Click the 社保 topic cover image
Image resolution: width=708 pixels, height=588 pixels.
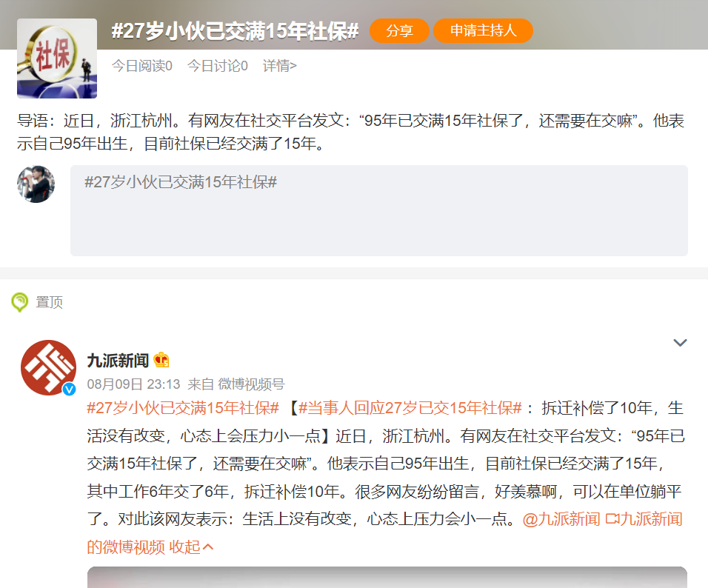click(57, 59)
